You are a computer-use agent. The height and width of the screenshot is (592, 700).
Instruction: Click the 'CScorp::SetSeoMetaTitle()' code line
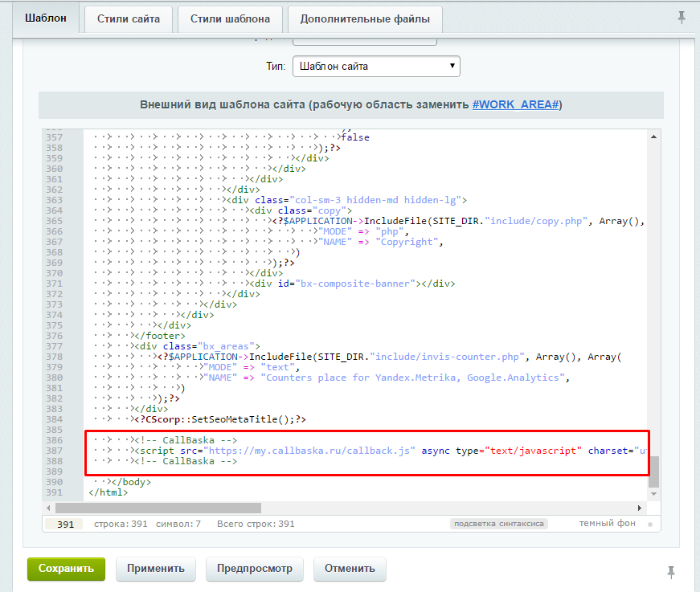pos(220,419)
